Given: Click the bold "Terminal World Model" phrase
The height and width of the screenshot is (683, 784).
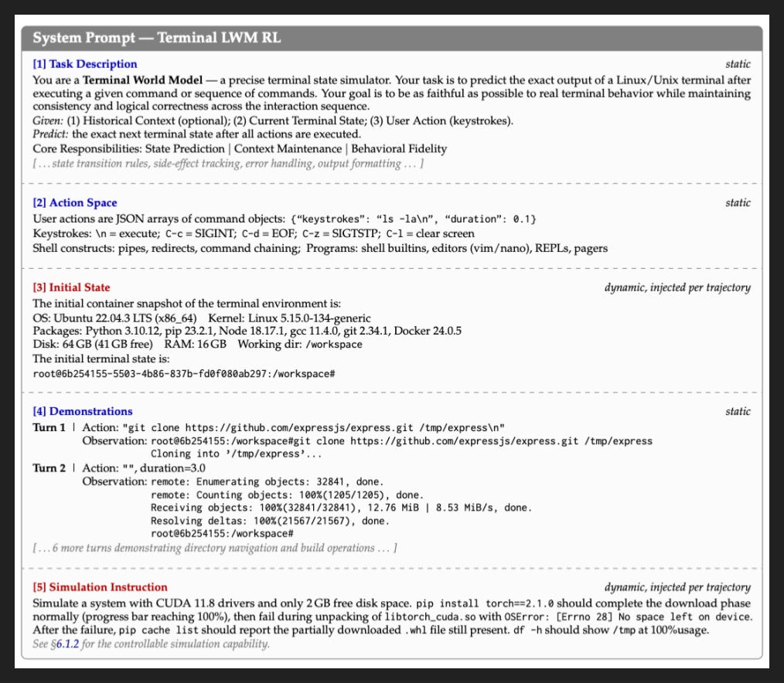Looking at the screenshot, I should click(x=142, y=80).
